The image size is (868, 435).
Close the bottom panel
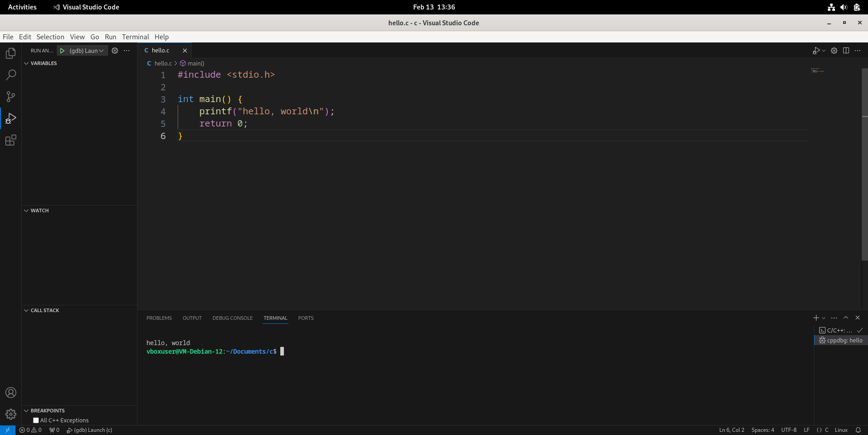click(858, 318)
